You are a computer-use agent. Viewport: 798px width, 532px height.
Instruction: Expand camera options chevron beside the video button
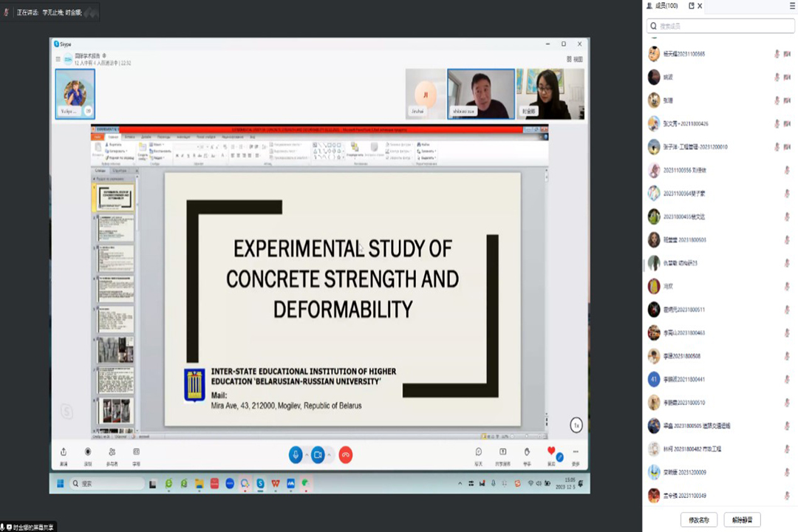pyautogui.click(x=329, y=454)
